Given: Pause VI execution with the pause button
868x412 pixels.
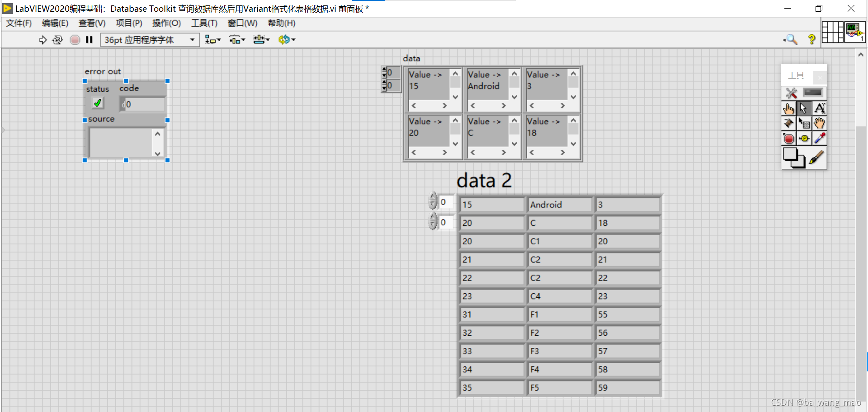Looking at the screenshot, I should pos(89,40).
